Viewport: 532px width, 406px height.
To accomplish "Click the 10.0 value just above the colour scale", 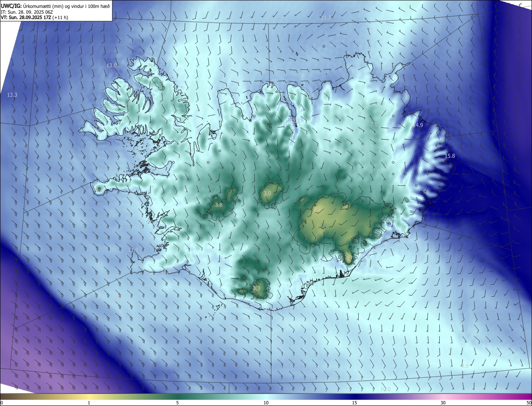I will click(x=385, y=389).
